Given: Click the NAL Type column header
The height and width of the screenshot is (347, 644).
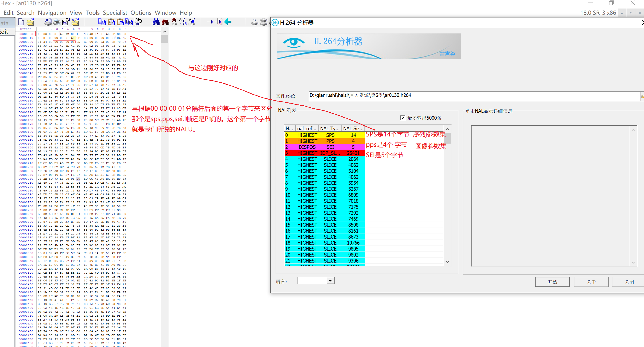Looking at the screenshot, I should pyautogui.click(x=330, y=128).
